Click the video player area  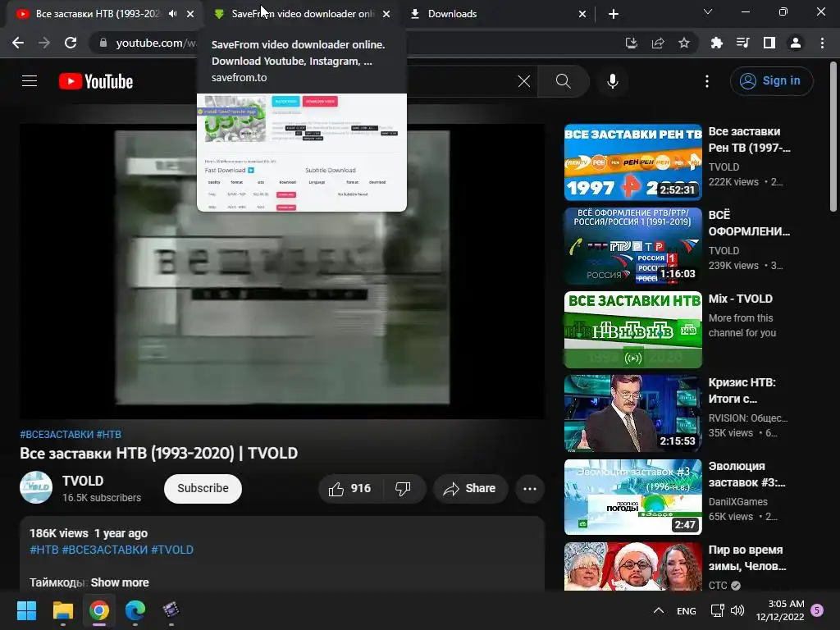click(x=282, y=271)
